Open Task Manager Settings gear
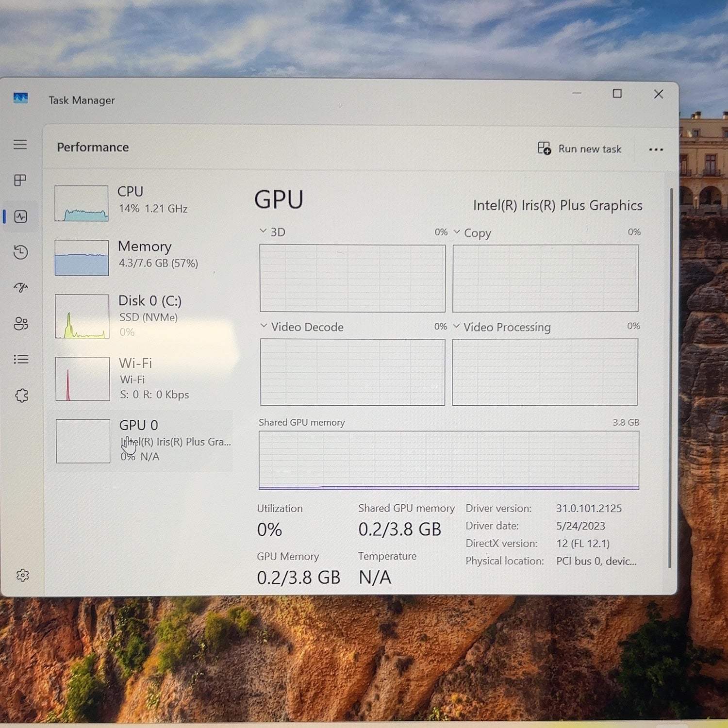Viewport: 728px width, 728px height. click(x=23, y=575)
